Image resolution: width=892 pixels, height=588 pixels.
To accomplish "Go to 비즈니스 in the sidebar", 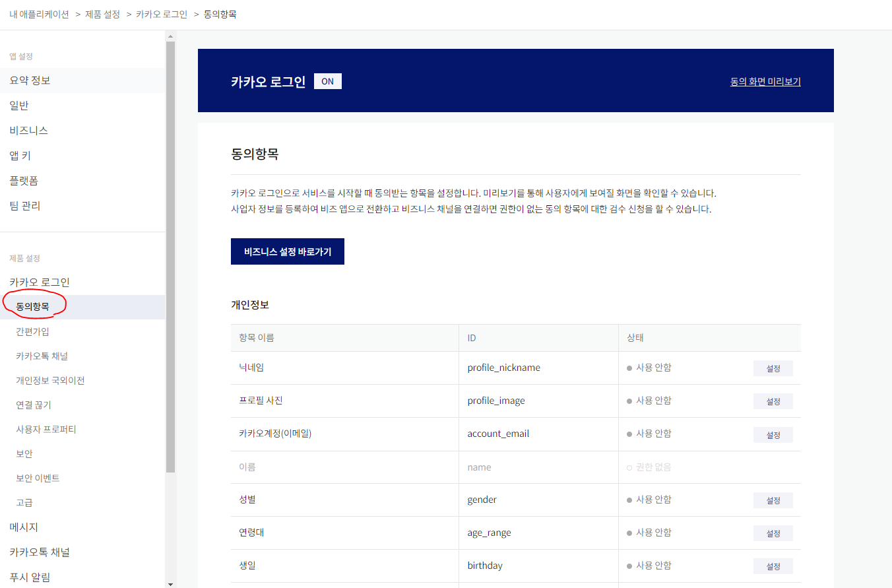I will point(82,131).
